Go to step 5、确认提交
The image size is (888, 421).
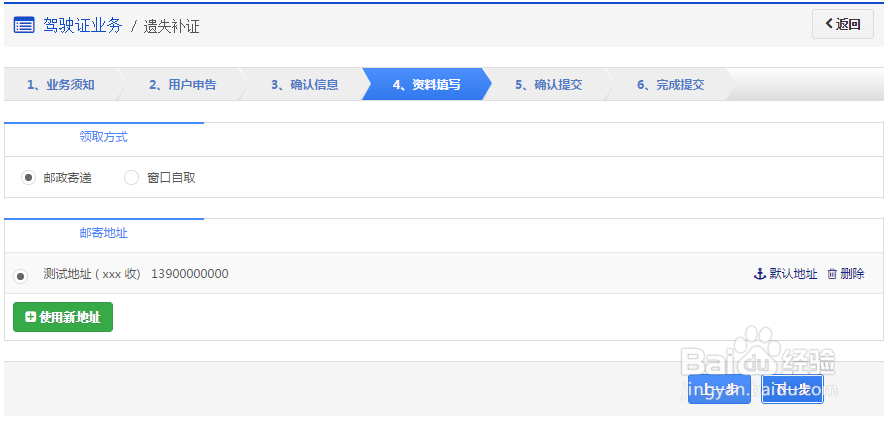click(x=548, y=85)
